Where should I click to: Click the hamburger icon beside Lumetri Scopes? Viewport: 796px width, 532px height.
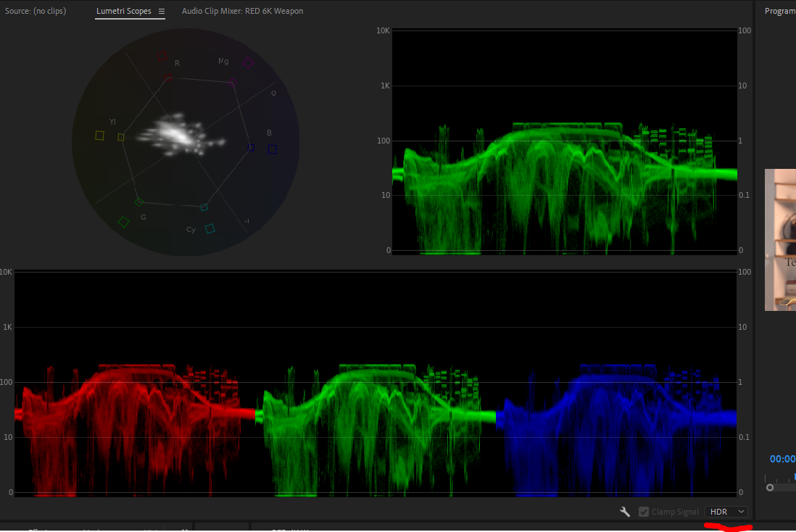click(162, 12)
